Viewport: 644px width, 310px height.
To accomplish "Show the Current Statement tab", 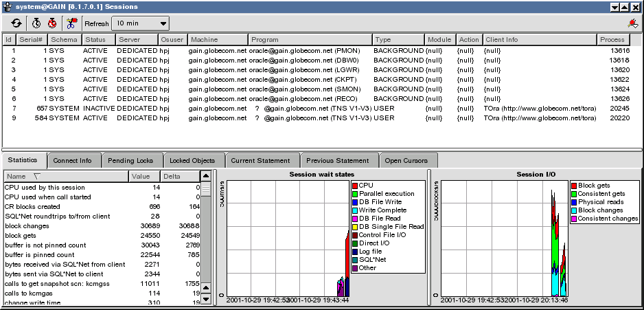I will click(262, 161).
